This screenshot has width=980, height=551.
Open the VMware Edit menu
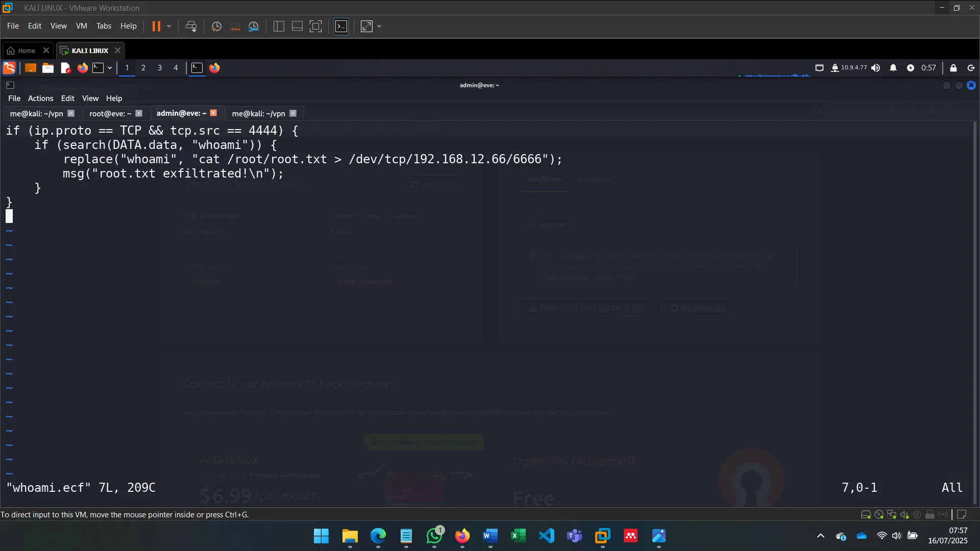coord(35,26)
